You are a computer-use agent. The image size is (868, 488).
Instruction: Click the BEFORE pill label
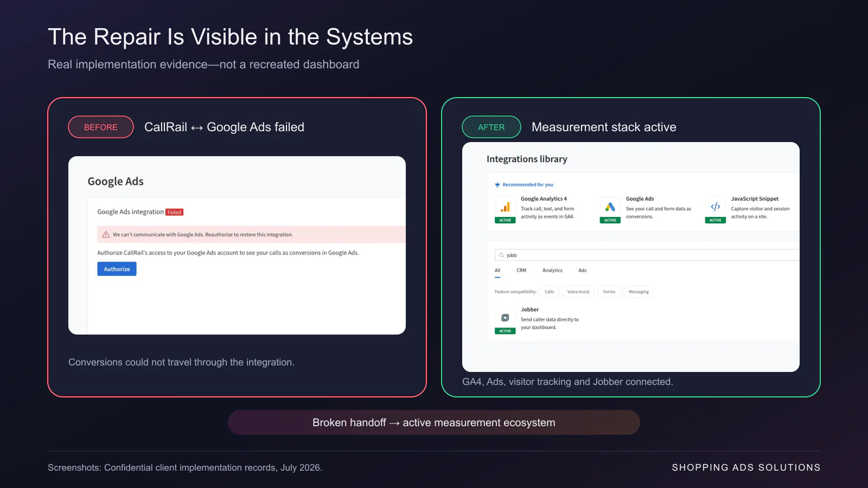101,127
